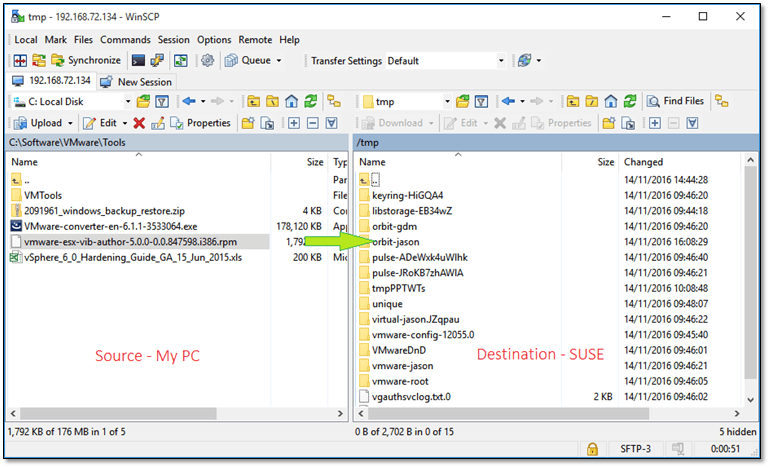Click the remote open directory icon

tap(463, 102)
